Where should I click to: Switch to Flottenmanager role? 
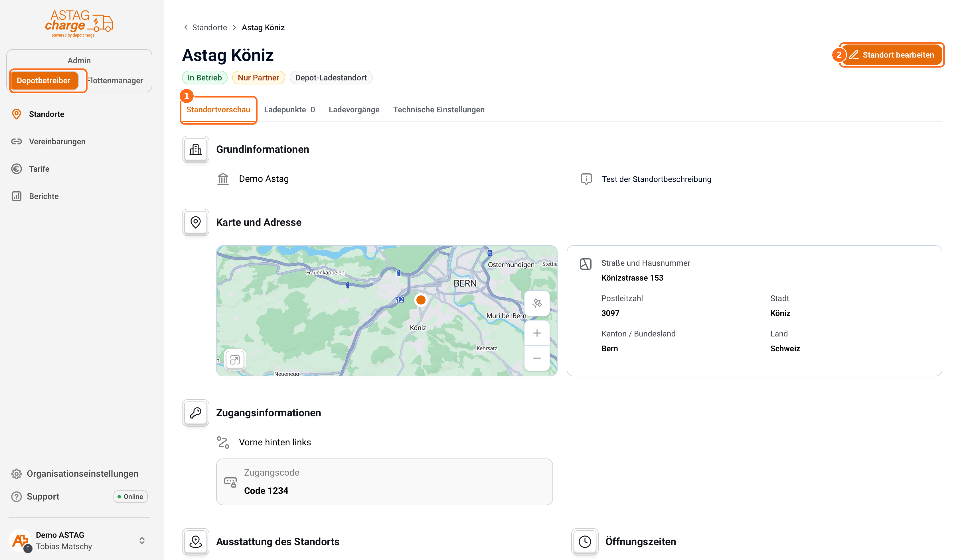(115, 80)
